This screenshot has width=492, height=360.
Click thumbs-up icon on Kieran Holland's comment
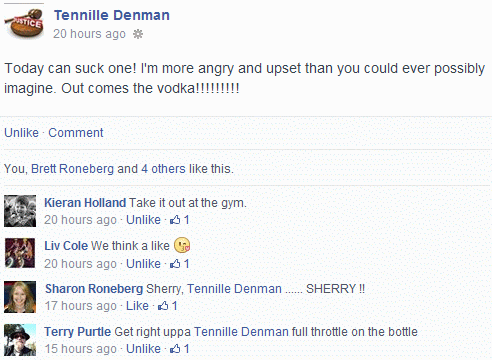click(175, 220)
